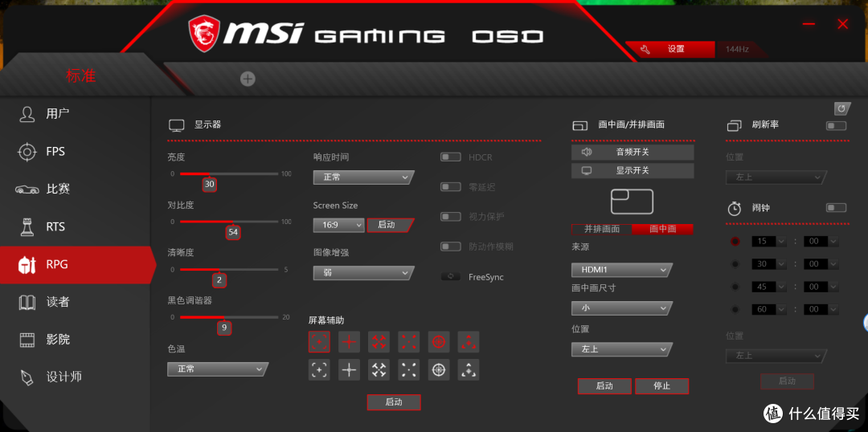Select the 并排画面 side-by-side tab

(x=602, y=229)
